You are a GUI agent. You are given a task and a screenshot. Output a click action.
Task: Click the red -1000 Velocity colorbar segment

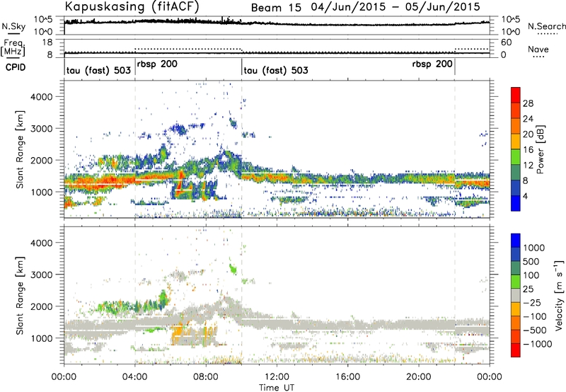pyautogui.click(x=516, y=350)
